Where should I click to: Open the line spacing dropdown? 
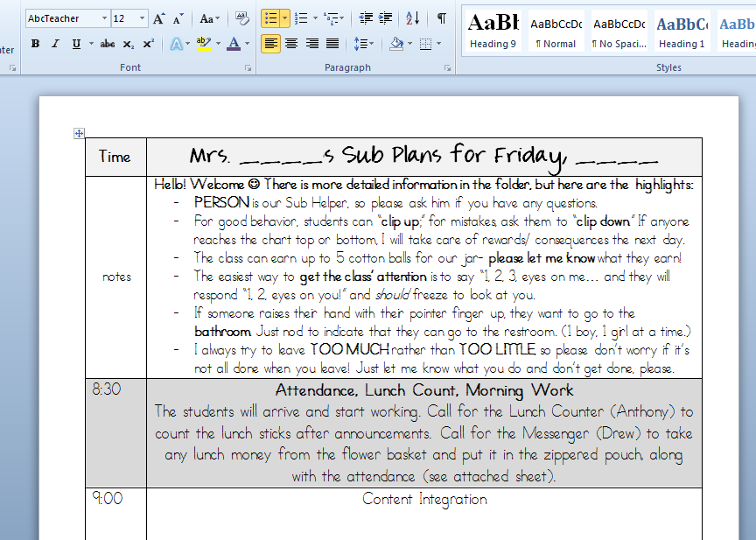[x=362, y=43]
